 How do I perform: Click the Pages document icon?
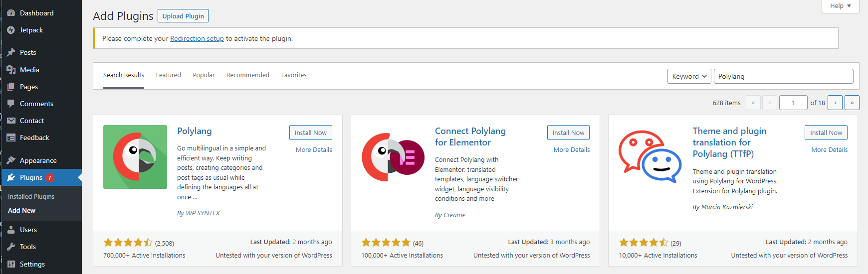coord(11,87)
